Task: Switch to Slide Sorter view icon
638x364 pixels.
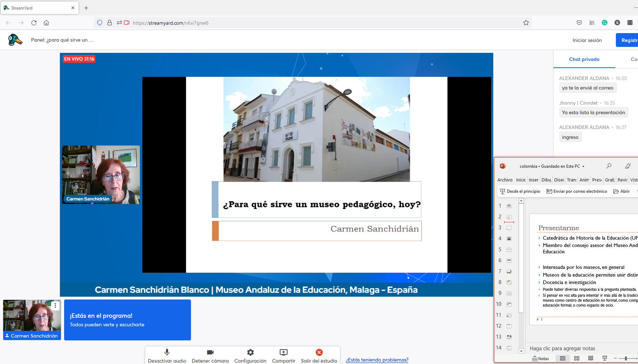Action: 577,359
